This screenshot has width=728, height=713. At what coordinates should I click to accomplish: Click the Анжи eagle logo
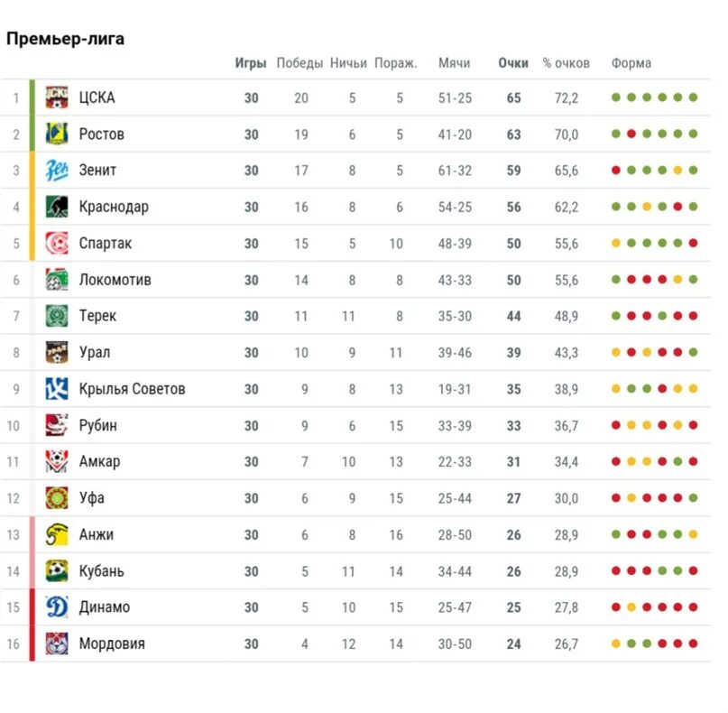click(x=57, y=534)
